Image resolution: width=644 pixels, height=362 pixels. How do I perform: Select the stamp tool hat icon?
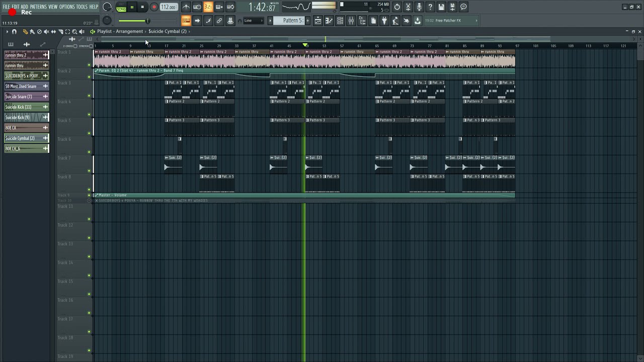[230, 21]
